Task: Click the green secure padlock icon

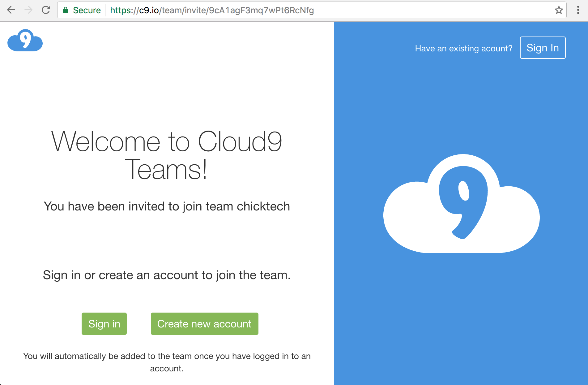Action: click(x=66, y=10)
